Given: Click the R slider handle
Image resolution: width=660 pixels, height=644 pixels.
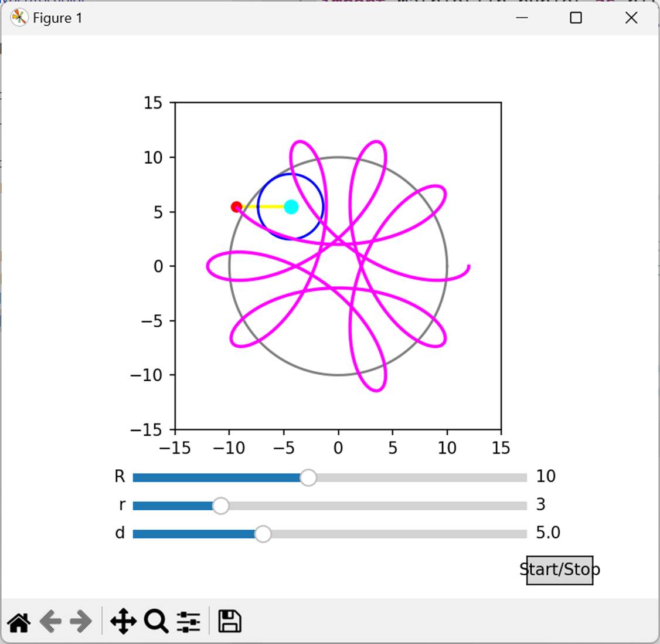Looking at the screenshot, I should click(308, 478).
